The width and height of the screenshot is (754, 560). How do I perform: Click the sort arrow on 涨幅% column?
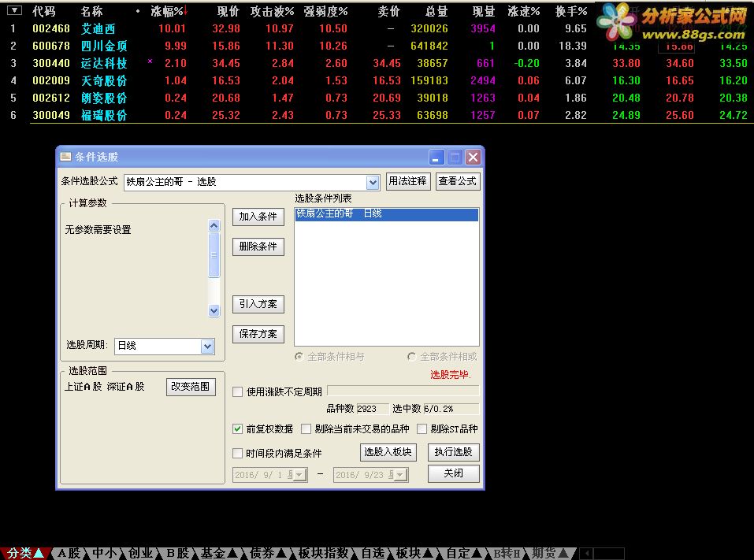point(186,10)
